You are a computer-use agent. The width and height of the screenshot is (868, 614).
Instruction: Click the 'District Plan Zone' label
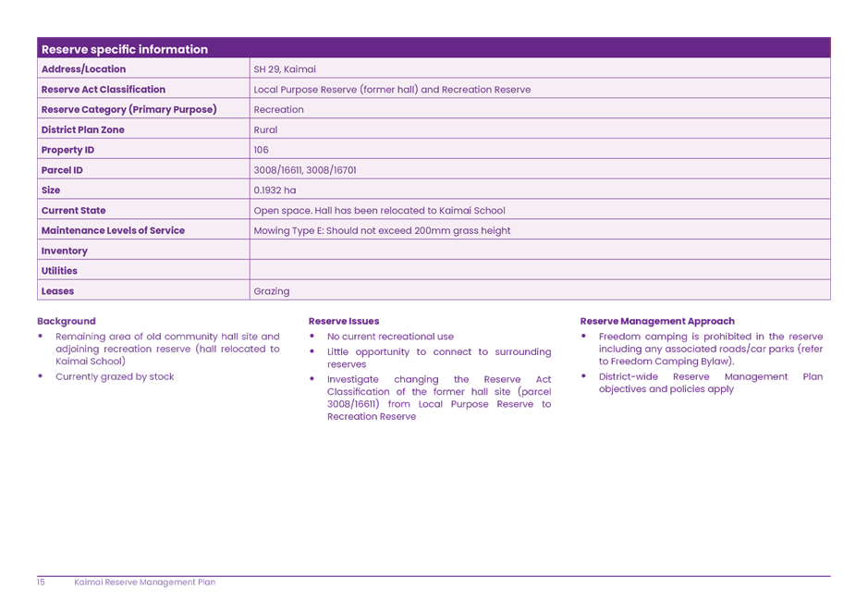(82, 129)
